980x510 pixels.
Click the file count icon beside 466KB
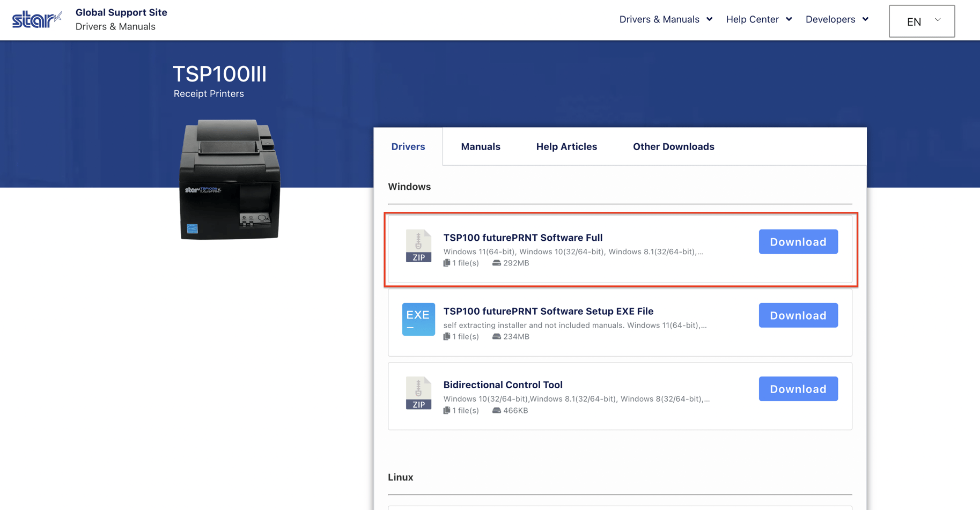point(446,410)
